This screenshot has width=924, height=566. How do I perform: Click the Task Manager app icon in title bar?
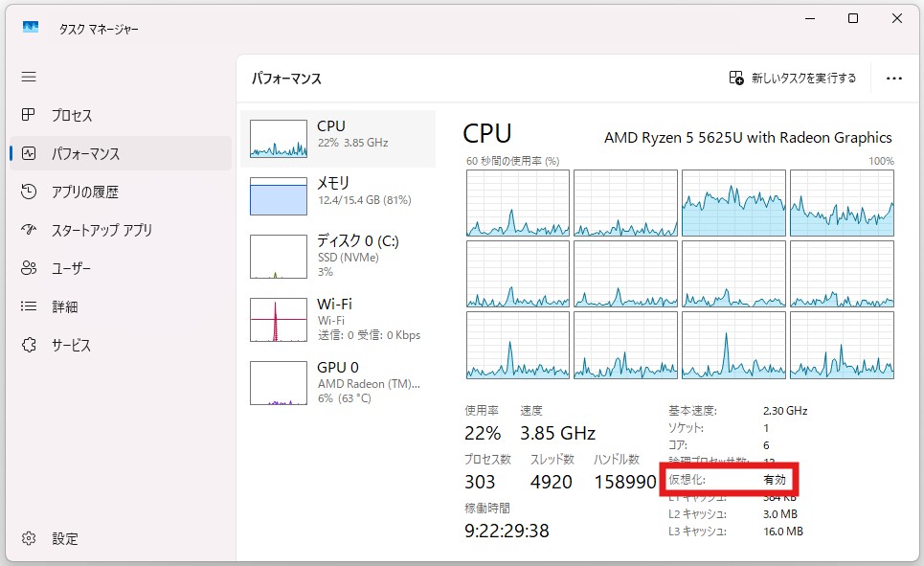(30, 29)
